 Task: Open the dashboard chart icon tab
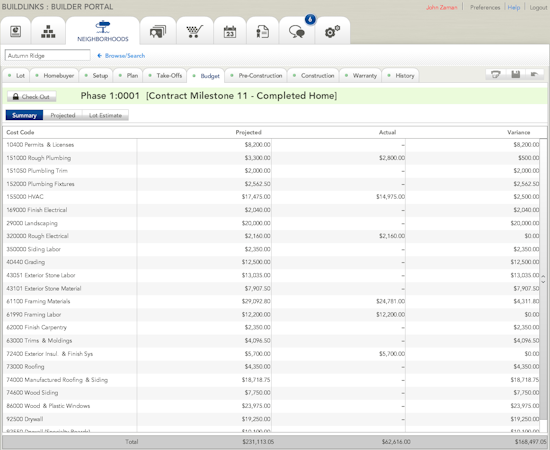(15, 32)
